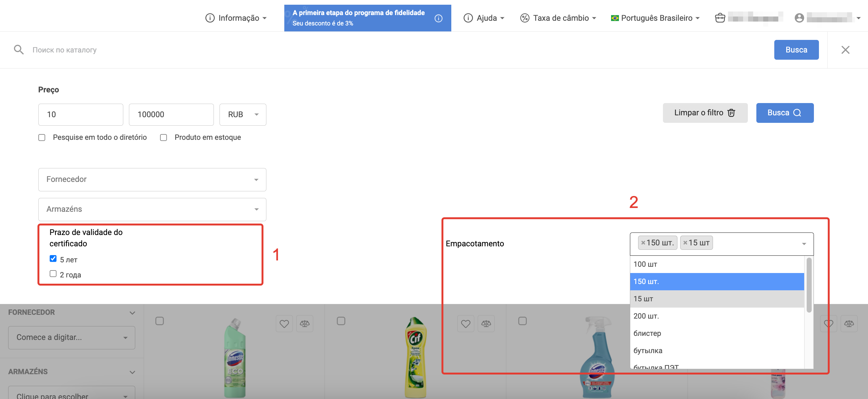Remove the 15 шт packaging tag
This screenshot has height=399, width=868.
tap(685, 243)
